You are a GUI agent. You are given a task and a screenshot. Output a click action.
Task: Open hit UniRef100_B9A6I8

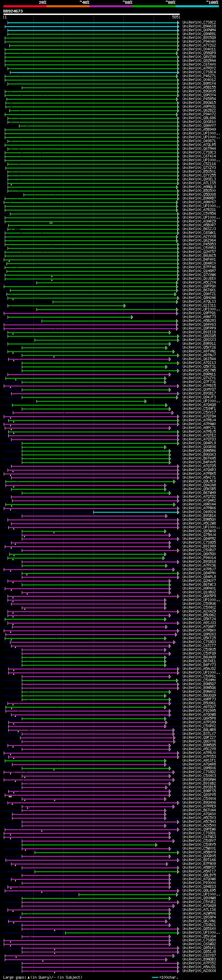click(x=199, y=26)
